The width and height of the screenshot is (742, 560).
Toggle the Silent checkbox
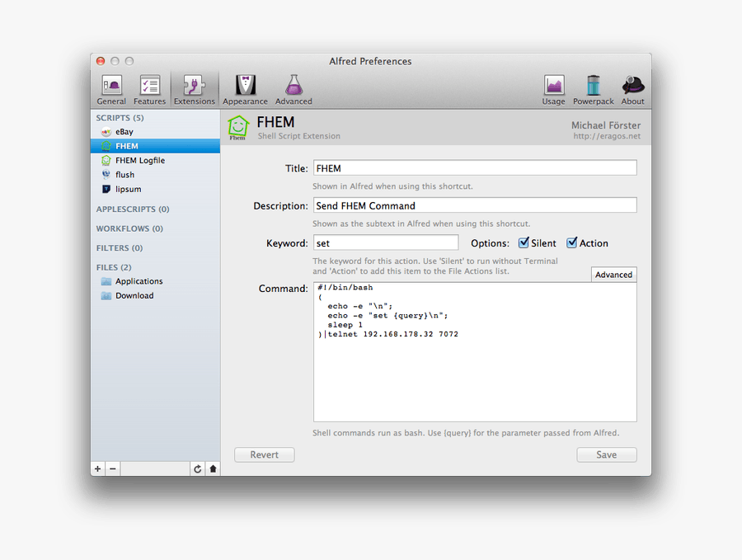pos(524,242)
